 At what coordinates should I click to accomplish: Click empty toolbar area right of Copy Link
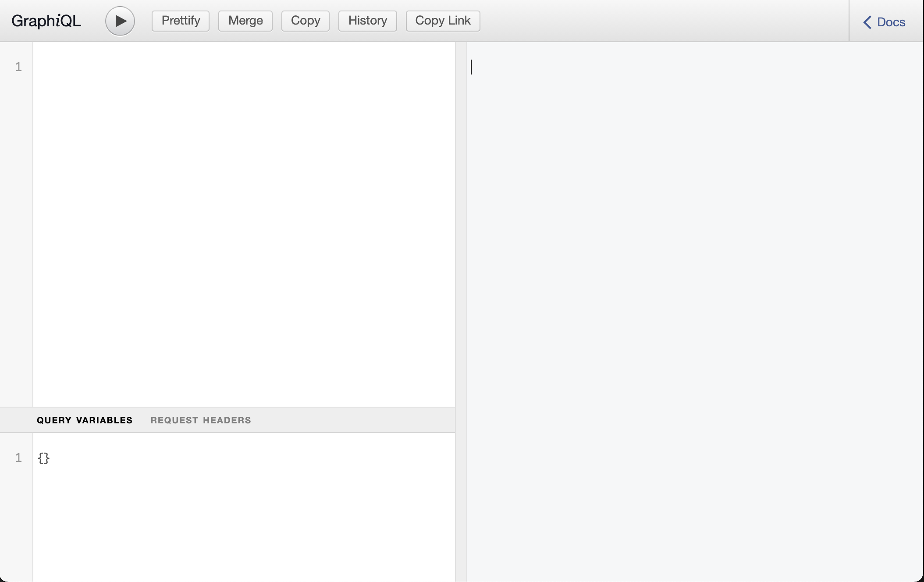click(x=657, y=21)
